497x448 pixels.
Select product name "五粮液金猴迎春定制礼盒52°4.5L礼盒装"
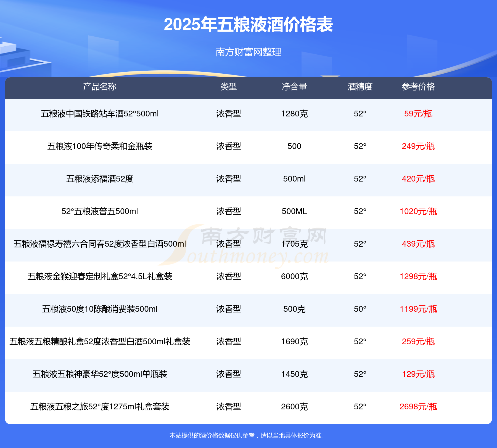(x=100, y=276)
